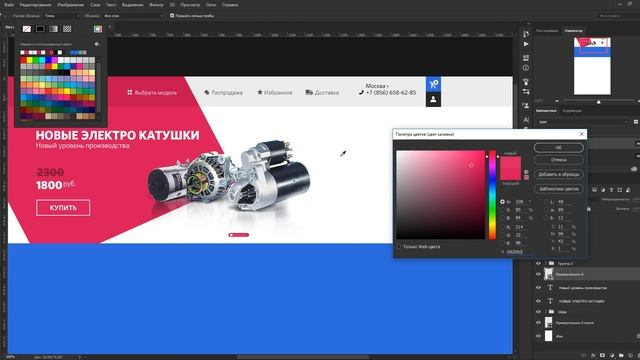
Task: Select the pattern fill type icon
Action: coord(67,29)
